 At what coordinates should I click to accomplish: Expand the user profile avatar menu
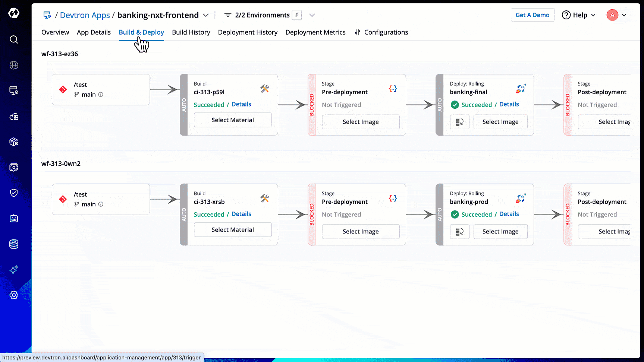617,15
